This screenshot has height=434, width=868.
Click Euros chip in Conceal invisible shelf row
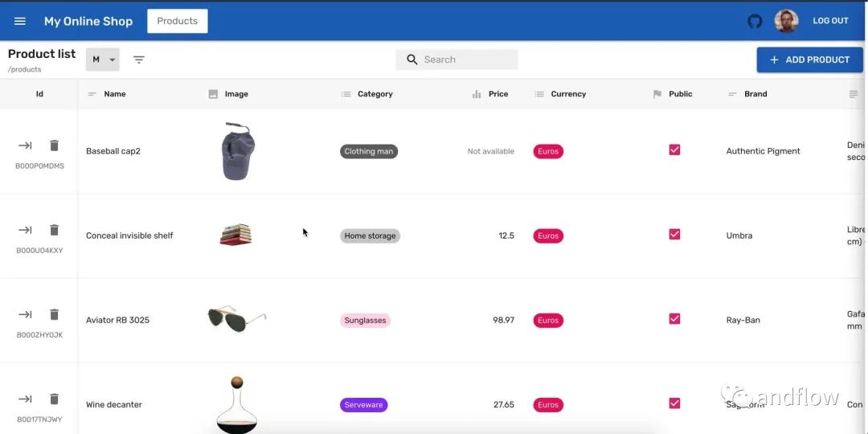548,235
